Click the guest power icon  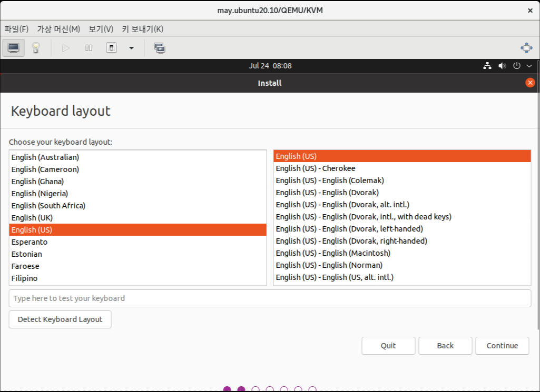point(517,66)
